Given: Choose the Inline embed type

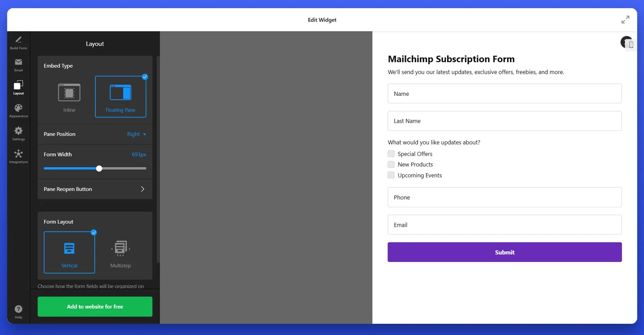Looking at the screenshot, I should 69,97.
